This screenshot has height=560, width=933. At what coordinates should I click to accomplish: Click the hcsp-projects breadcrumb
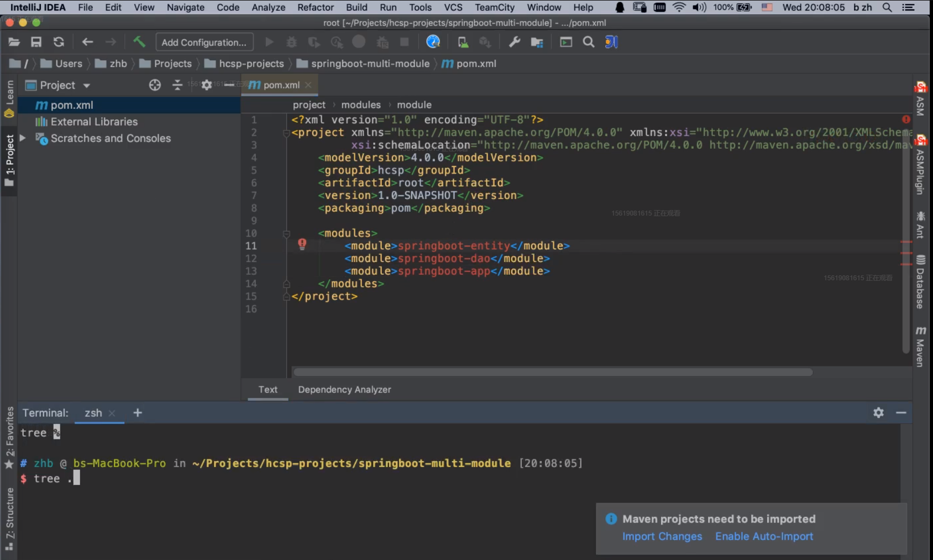[245, 64]
